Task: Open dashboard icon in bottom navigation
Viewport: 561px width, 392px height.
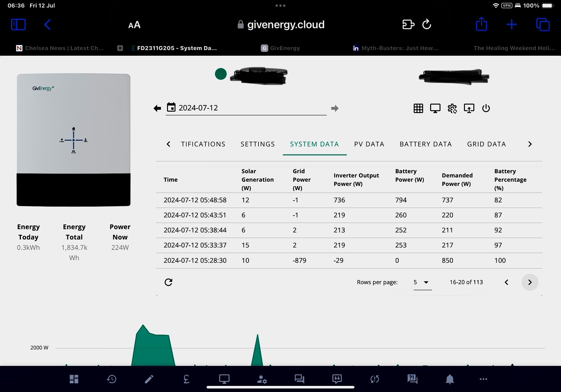Action: pos(74,379)
